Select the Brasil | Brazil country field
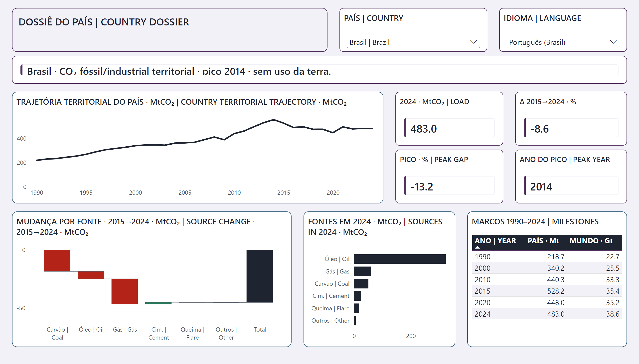 click(x=413, y=42)
